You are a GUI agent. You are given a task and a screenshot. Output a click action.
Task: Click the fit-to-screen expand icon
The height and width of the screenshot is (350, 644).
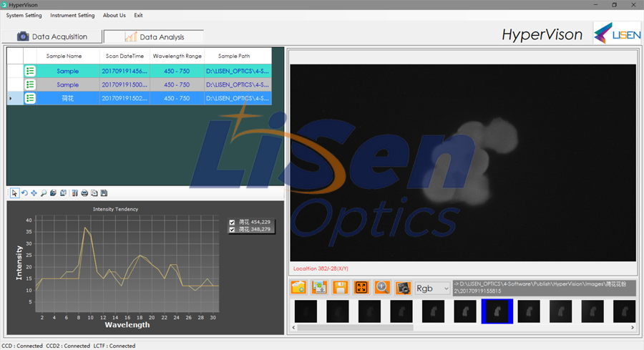tap(361, 288)
